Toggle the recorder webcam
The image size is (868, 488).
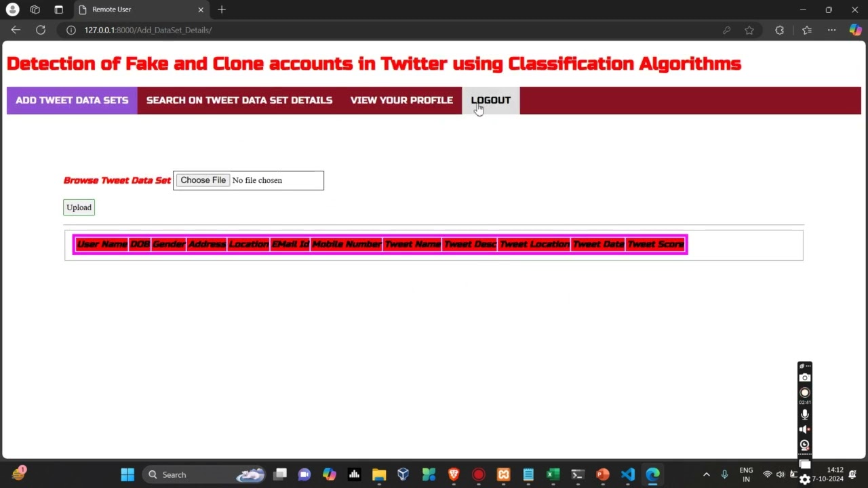coord(805,445)
